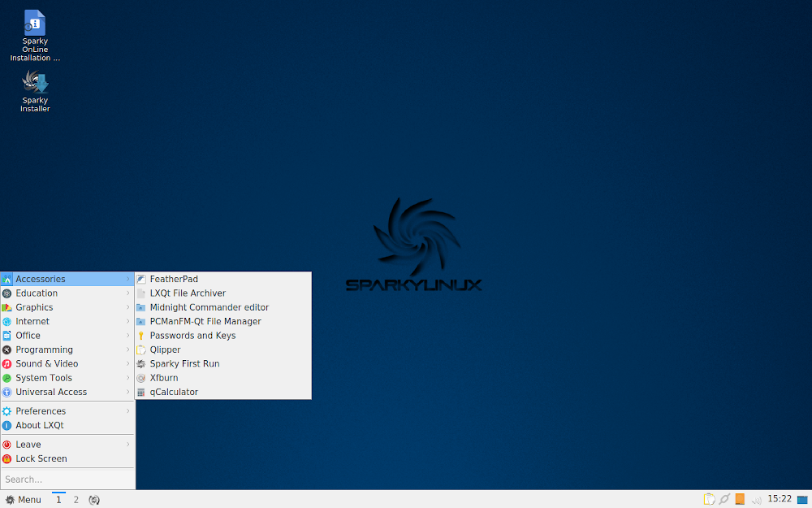Expand the Sound & Video submenu

click(x=67, y=364)
